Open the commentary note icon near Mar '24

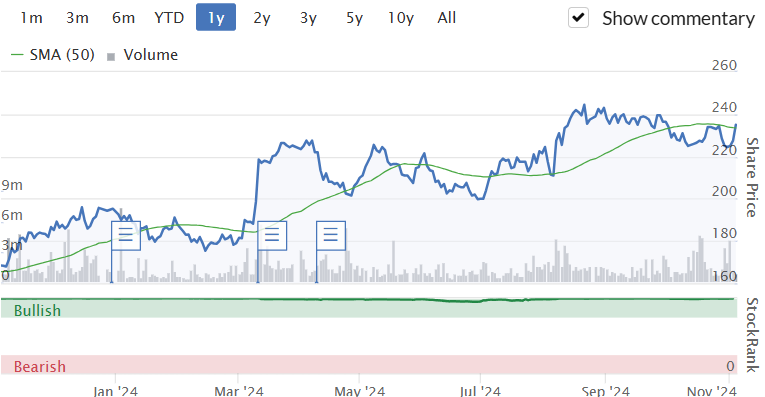tap(272, 236)
